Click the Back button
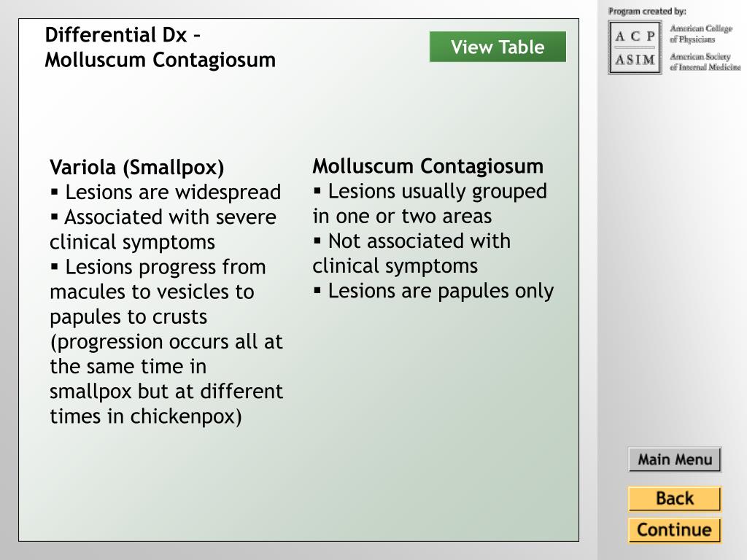 pyautogui.click(x=675, y=499)
